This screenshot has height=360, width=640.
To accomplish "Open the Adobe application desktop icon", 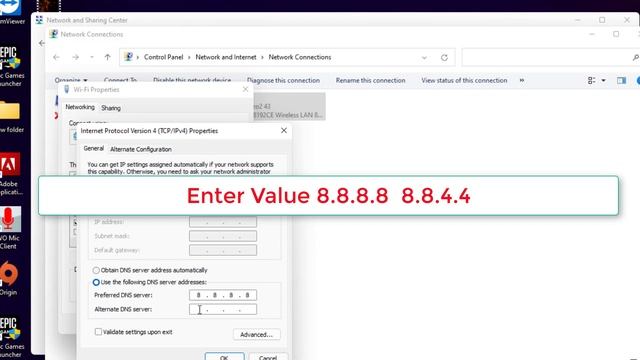I will [x=10, y=173].
